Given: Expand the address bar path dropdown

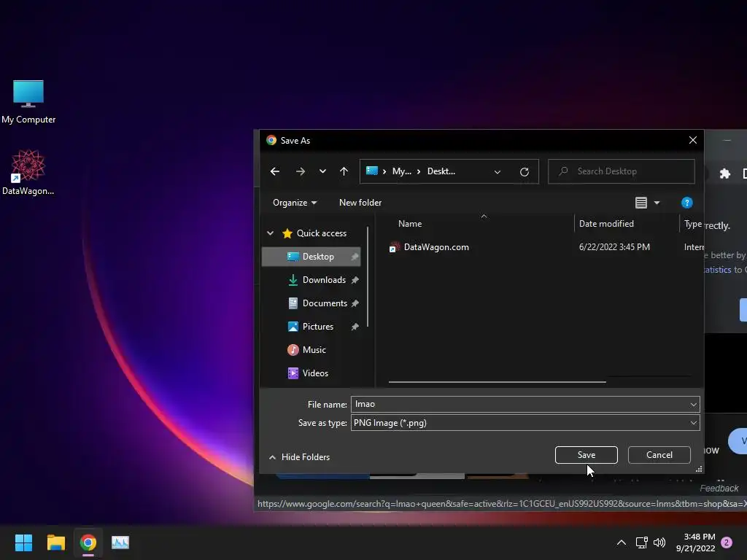Looking at the screenshot, I should (498, 172).
